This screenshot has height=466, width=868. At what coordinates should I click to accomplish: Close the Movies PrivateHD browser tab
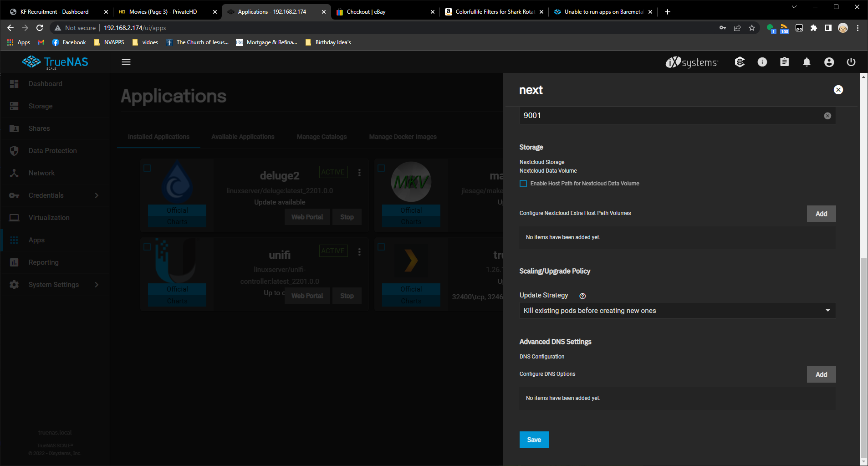pyautogui.click(x=215, y=12)
